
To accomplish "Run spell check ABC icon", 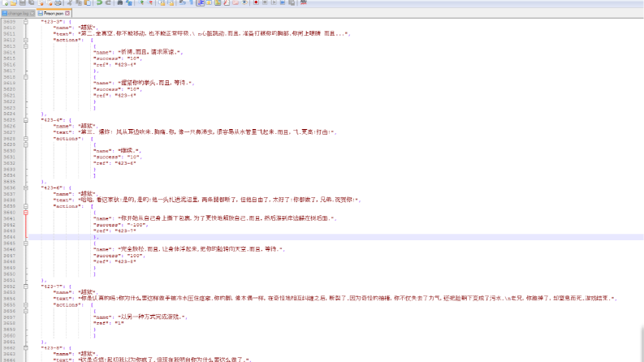I will point(304,2).
